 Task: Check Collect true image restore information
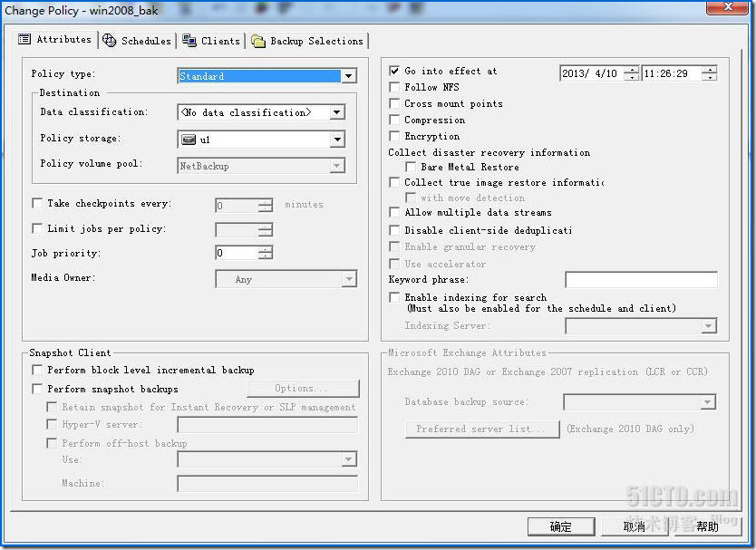394,182
